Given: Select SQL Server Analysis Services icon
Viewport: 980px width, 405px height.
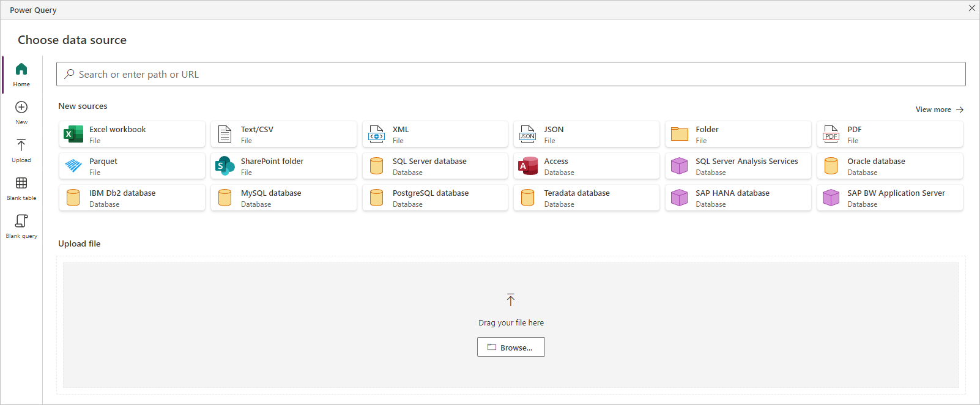Looking at the screenshot, I should [x=680, y=166].
